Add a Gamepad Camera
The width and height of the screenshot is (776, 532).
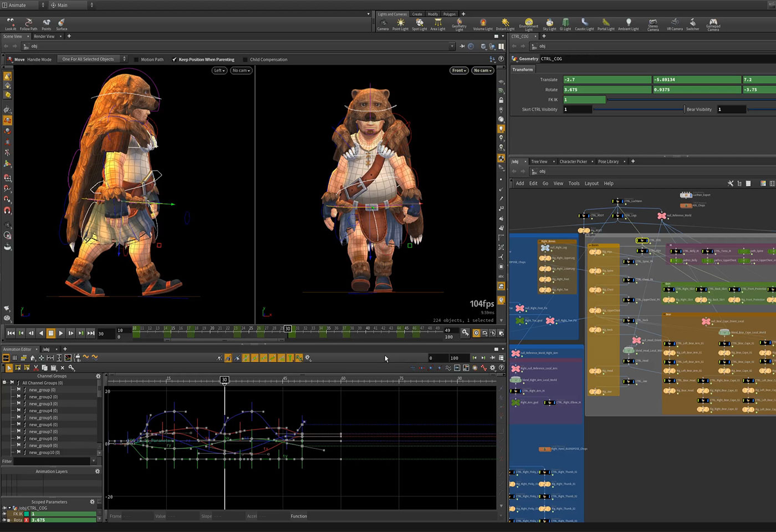coord(713,24)
